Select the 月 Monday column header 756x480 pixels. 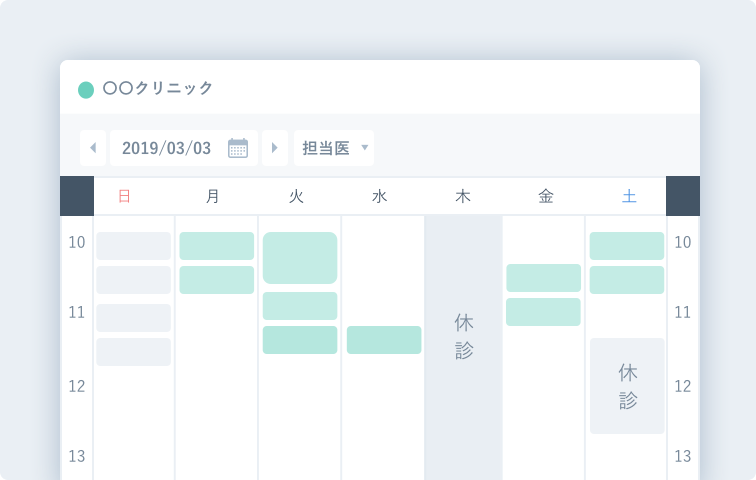coord(212,197)
